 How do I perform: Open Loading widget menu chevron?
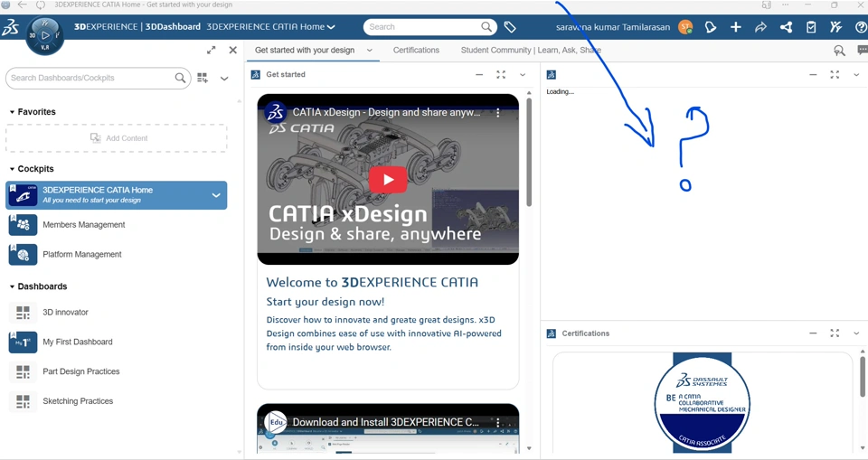(856, 75)
